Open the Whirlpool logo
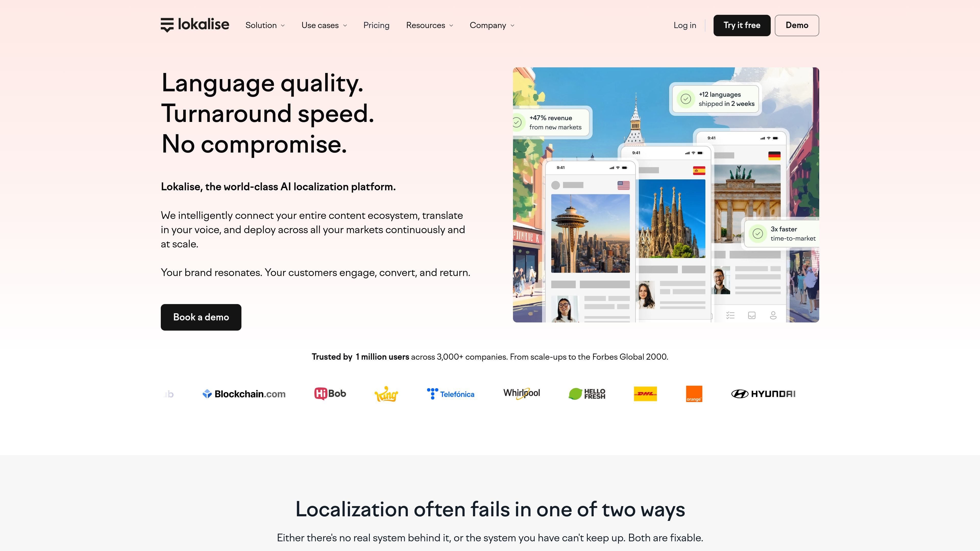 [522, 393]
